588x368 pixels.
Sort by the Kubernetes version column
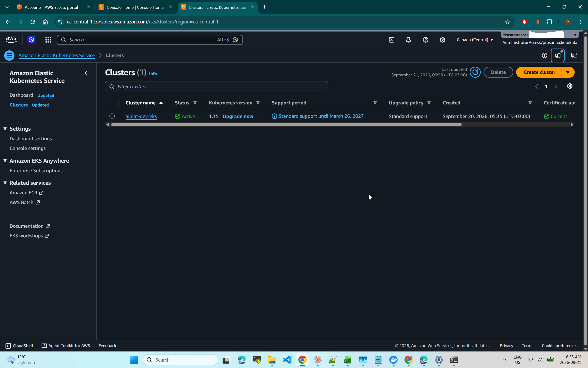tap(234, 103)
